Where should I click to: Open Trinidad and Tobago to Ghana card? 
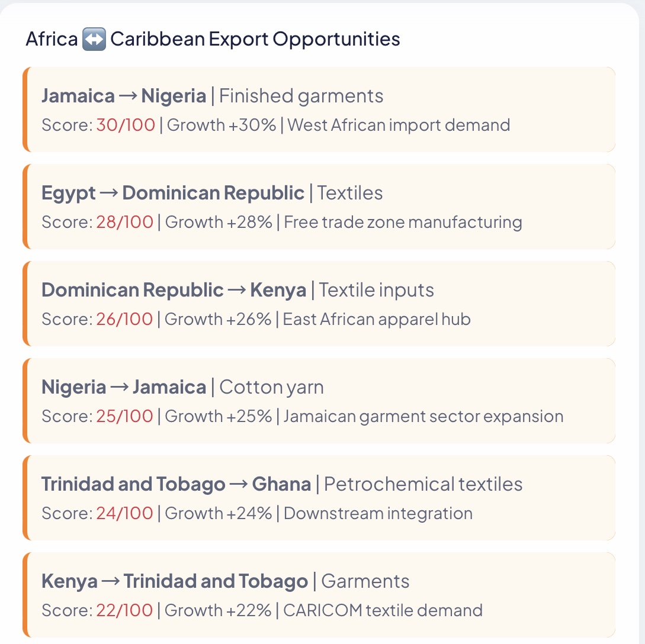(319, 498)
